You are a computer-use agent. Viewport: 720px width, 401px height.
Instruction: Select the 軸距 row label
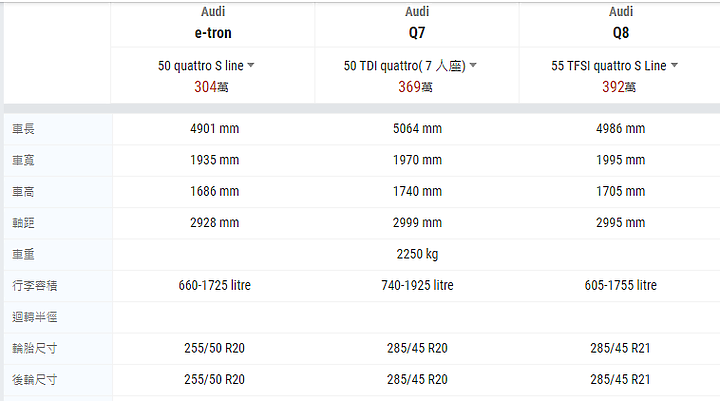23,223
